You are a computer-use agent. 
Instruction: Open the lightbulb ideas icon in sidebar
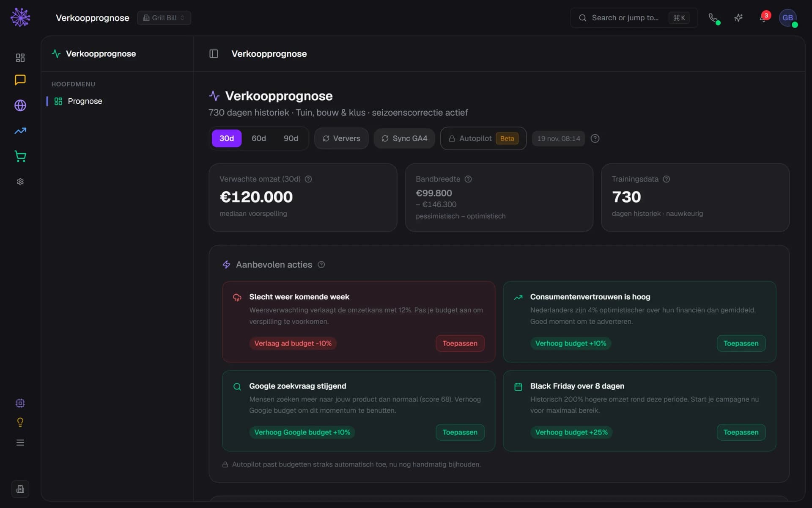[20, 422]
